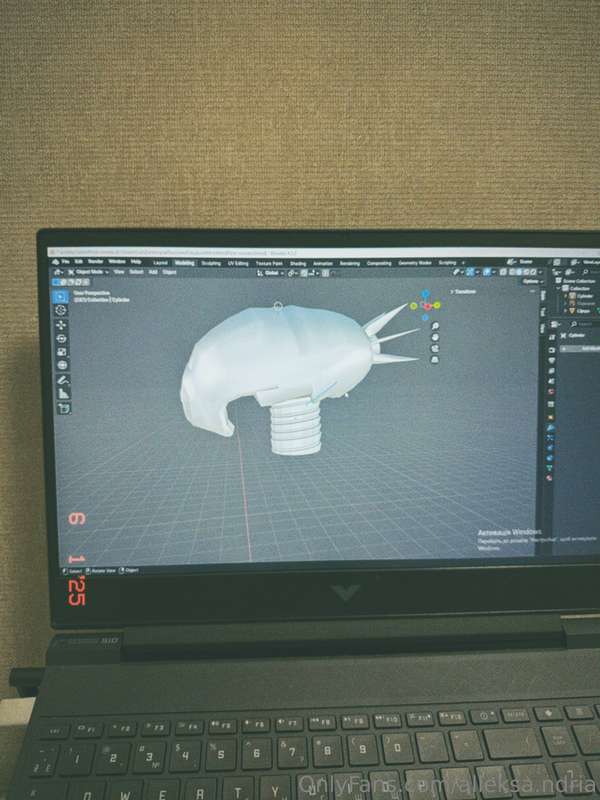Activate the Move tool

point(61,324)
